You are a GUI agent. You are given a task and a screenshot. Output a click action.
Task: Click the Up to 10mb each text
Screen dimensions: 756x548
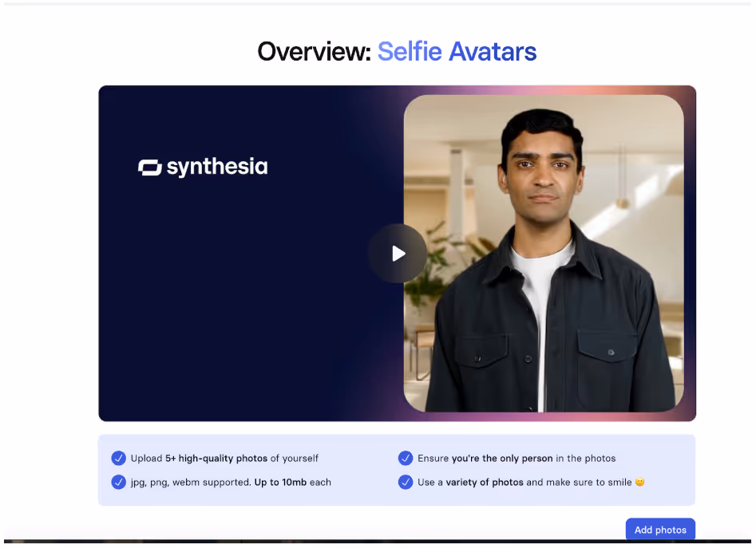point(293,482)
